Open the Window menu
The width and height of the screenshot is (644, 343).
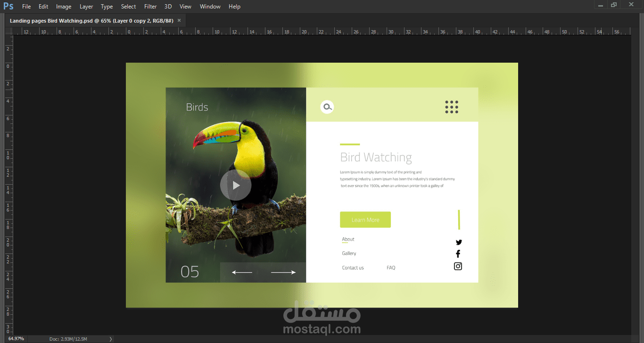tap(210, 7)
